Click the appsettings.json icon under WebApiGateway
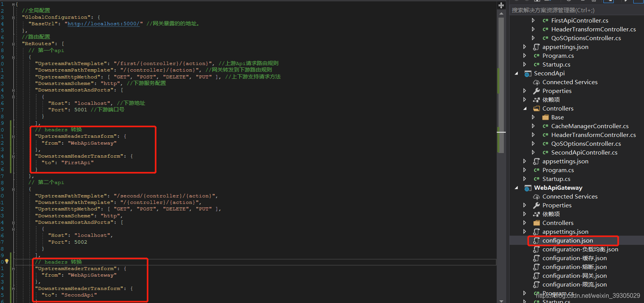 click(x=536, y=232)
